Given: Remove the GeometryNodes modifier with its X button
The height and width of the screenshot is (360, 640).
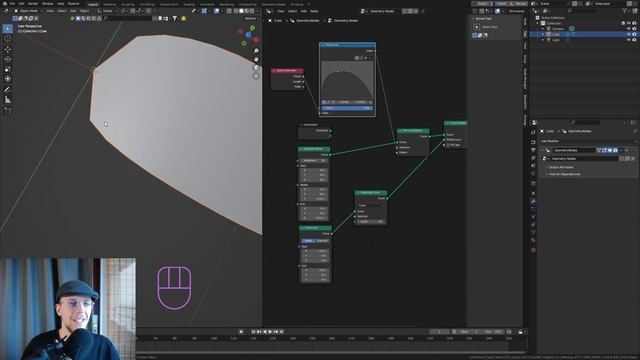Looking at the screenshot, I should [x=627, y=151].
